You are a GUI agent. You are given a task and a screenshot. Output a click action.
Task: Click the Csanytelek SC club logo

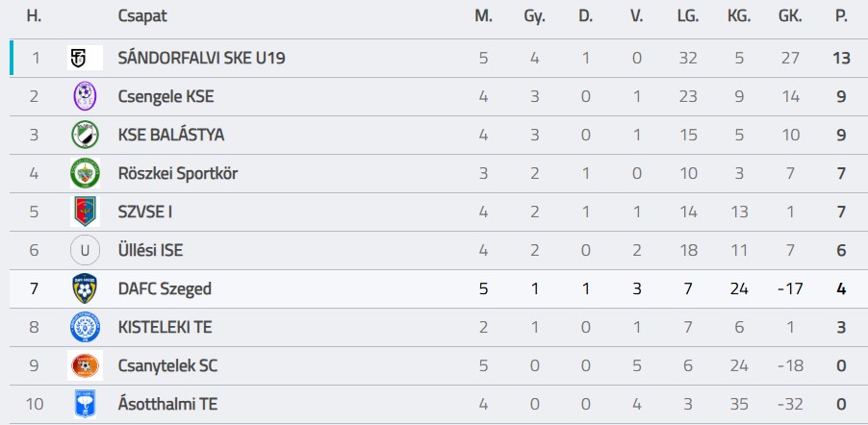coord(85,365)
